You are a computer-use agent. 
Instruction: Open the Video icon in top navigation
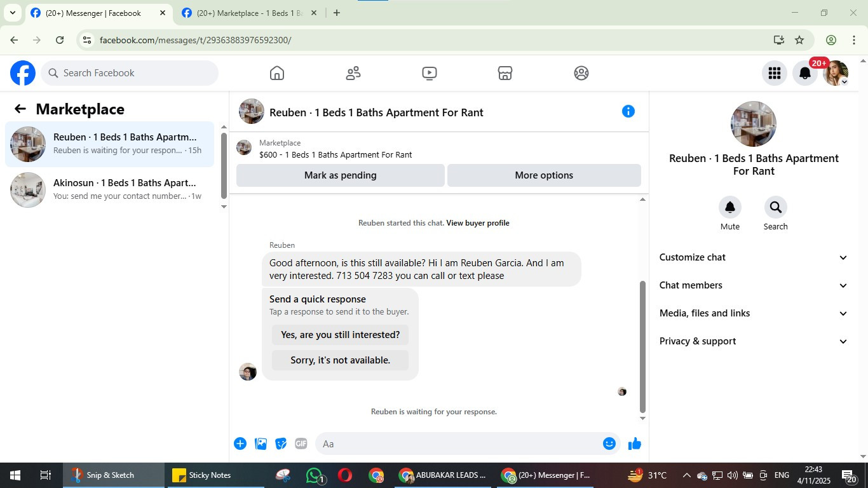click(x=429, y=73)
